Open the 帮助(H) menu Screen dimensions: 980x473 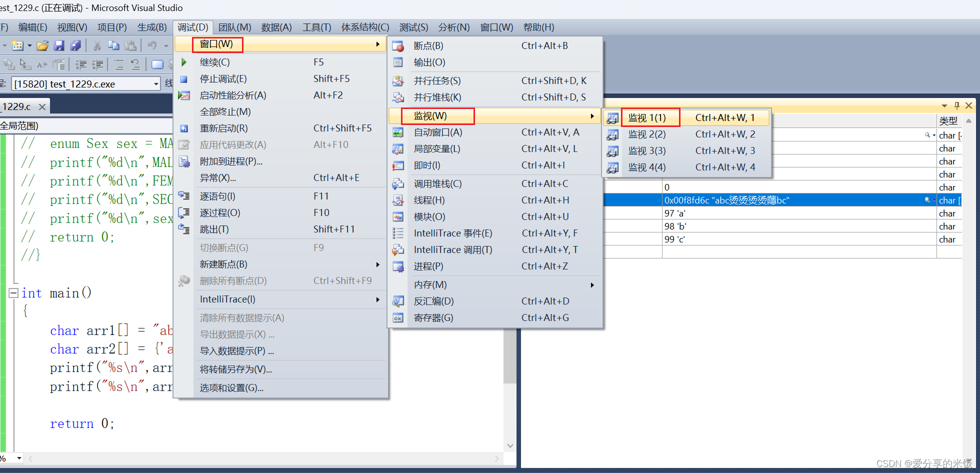(x=538, y=27)
